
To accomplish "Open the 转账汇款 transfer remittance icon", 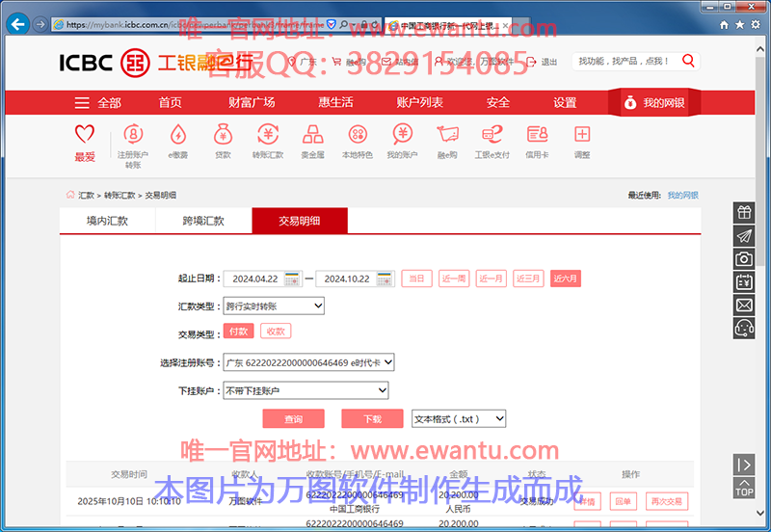I will (268, 134).
